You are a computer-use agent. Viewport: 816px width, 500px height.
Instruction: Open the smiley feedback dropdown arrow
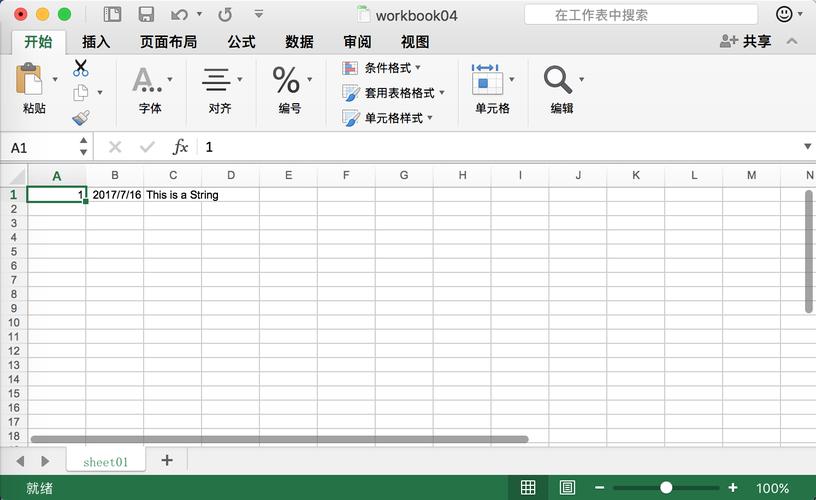(x=800, y=14)
